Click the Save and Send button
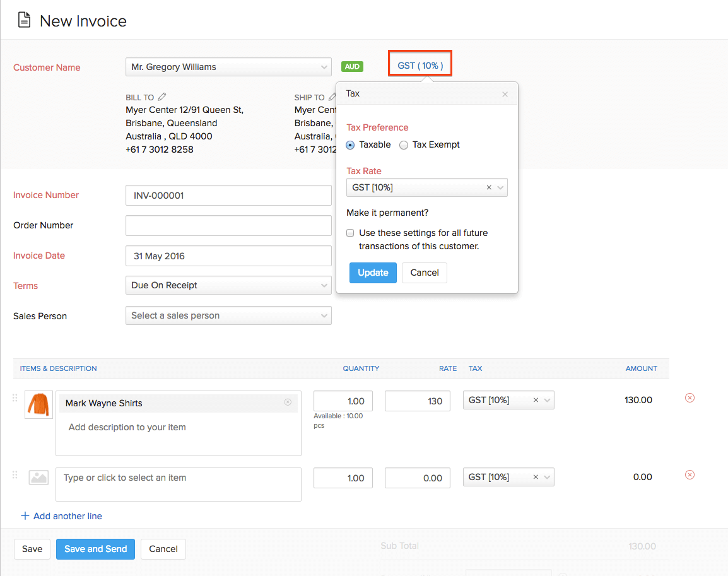This screenshot has height=576, width=728. tap(95, 549)
